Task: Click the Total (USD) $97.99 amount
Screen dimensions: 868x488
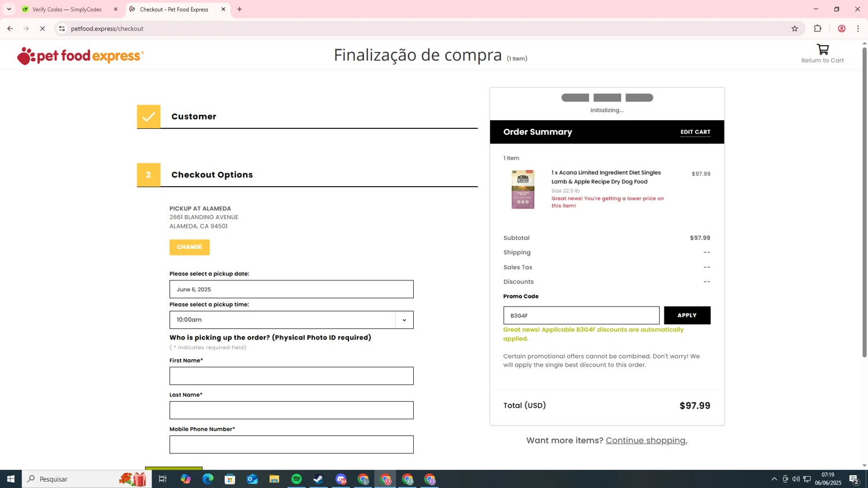Action: (x=694, y=406)
